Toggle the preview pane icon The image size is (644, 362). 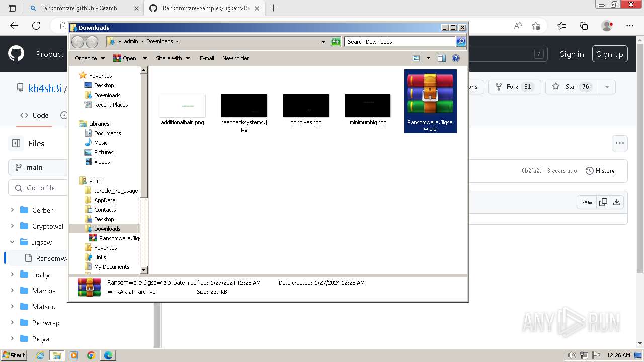pyautogui.click(x=442, y=58)
